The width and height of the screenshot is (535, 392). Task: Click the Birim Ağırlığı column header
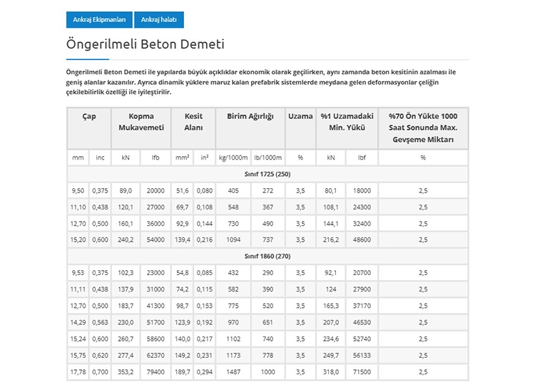[250, 116]
